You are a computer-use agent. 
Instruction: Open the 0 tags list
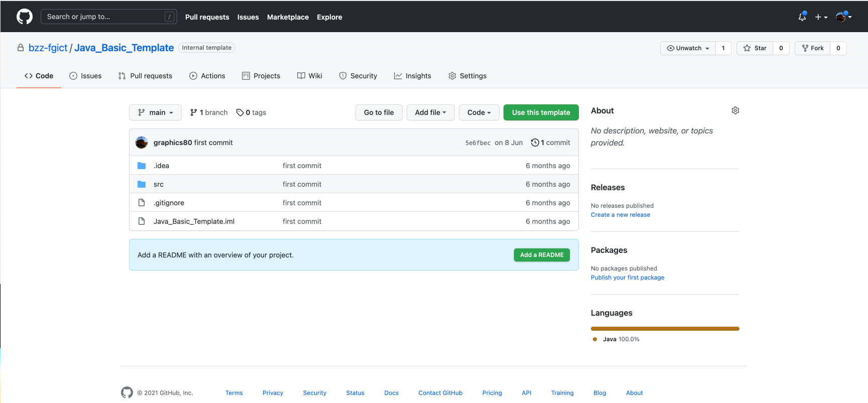pos(252,112)
